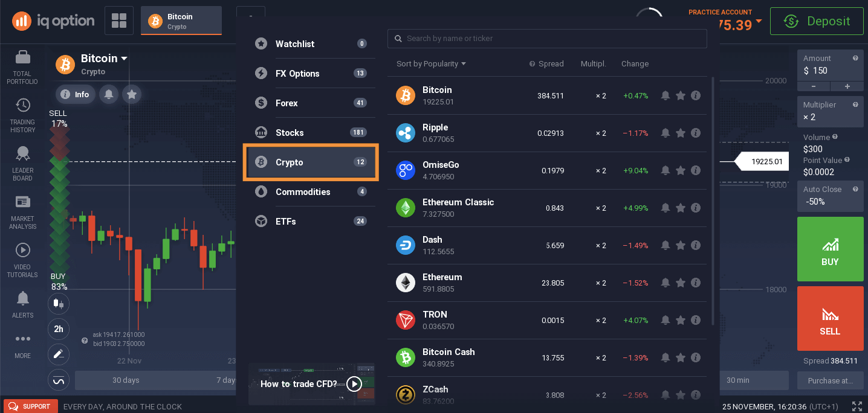Add Ethereum to favorites via its star

[681, 283]
